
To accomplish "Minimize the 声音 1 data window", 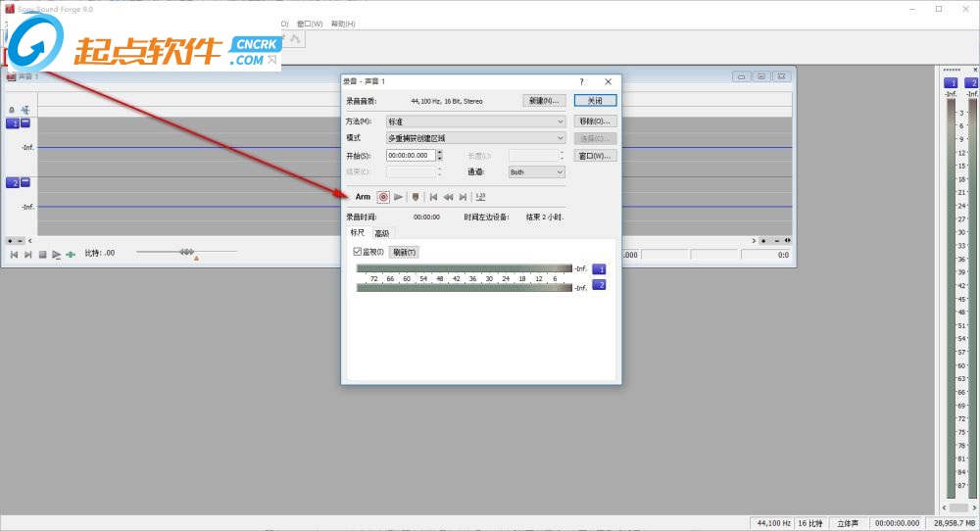I will click(x=741, y=76).
